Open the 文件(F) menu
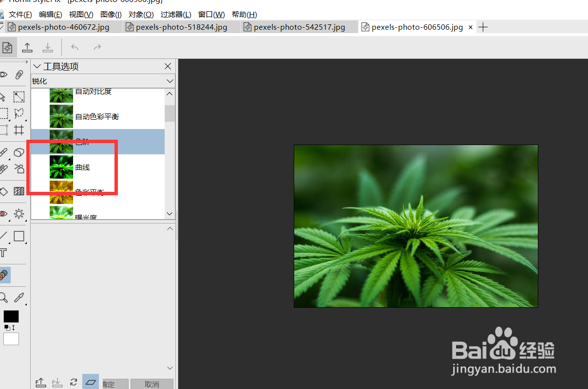Screen dimensions: 588x389 click(x=20, y=15)
